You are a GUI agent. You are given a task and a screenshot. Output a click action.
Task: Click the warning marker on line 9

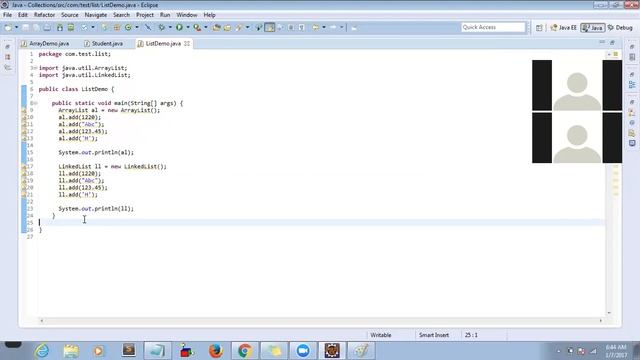[24, 110]
